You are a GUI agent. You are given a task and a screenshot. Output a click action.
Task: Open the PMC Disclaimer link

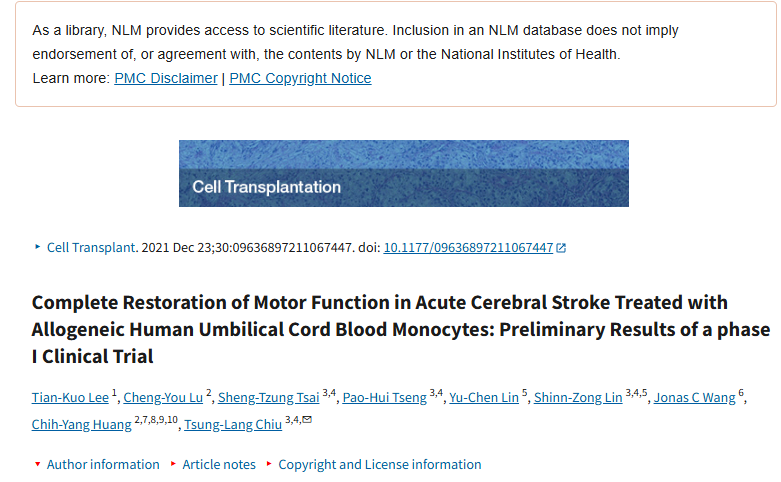click(x=165, y=78)
